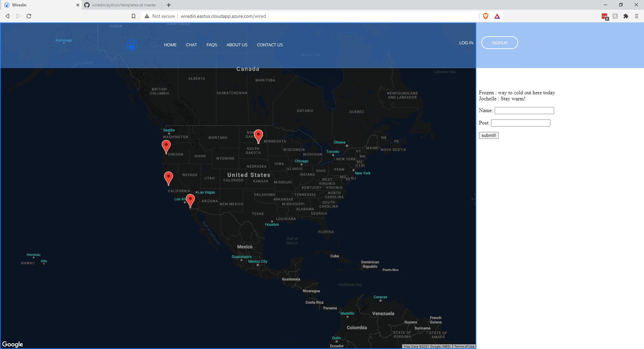Switch to the Wiredin tab
The height and width of the screenshot is (349, 644).
[x=41, y=5]
